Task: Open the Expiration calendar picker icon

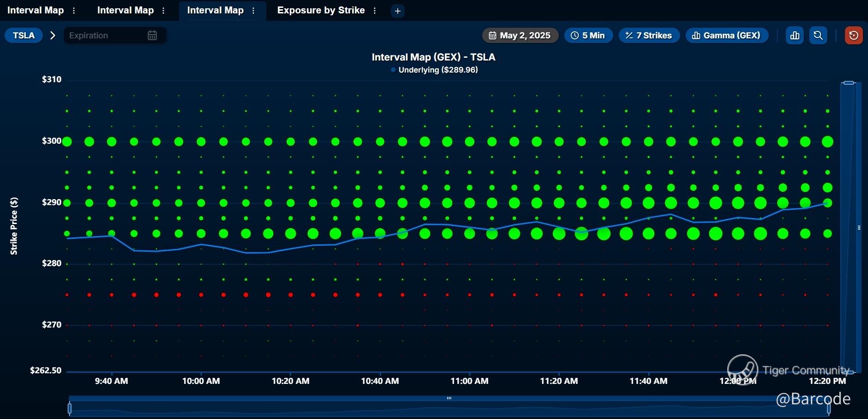Action: tap(152, 36)
